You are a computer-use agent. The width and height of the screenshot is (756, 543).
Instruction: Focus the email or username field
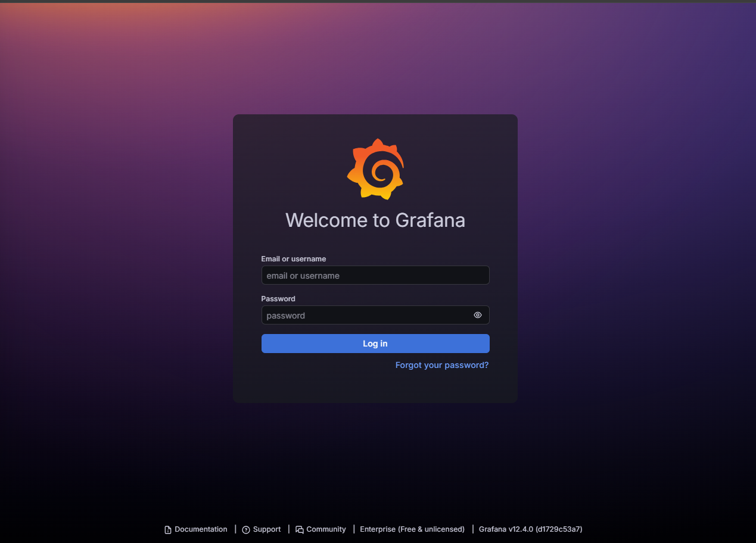tap(375, 275)
